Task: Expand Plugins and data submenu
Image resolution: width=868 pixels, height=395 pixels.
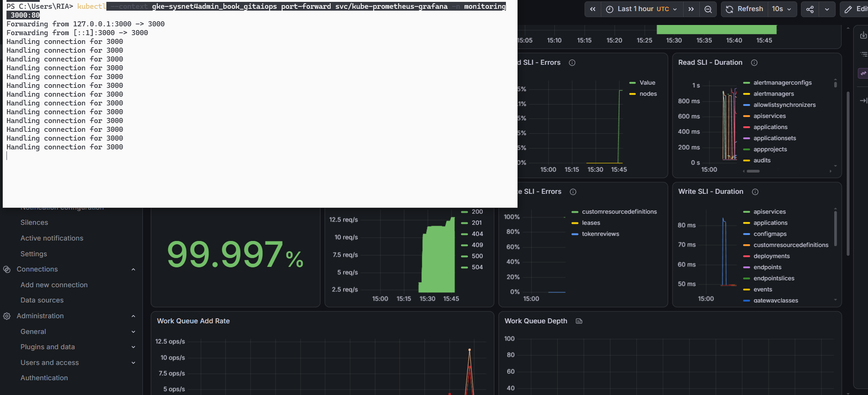Action: click(133, 347)
